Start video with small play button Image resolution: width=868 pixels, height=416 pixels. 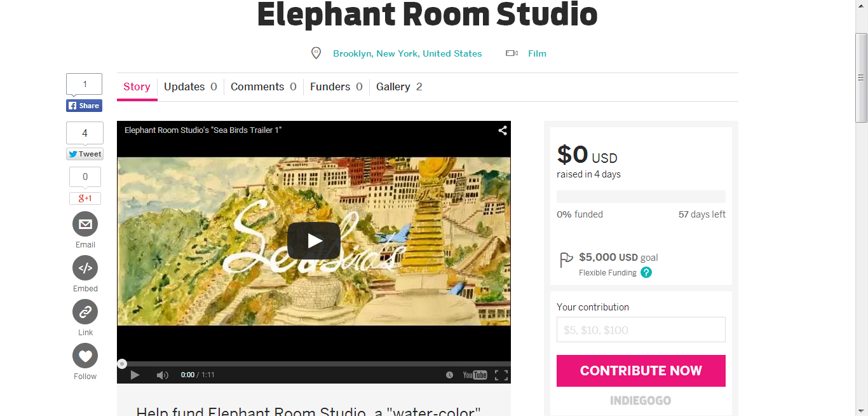click(135, 375)
